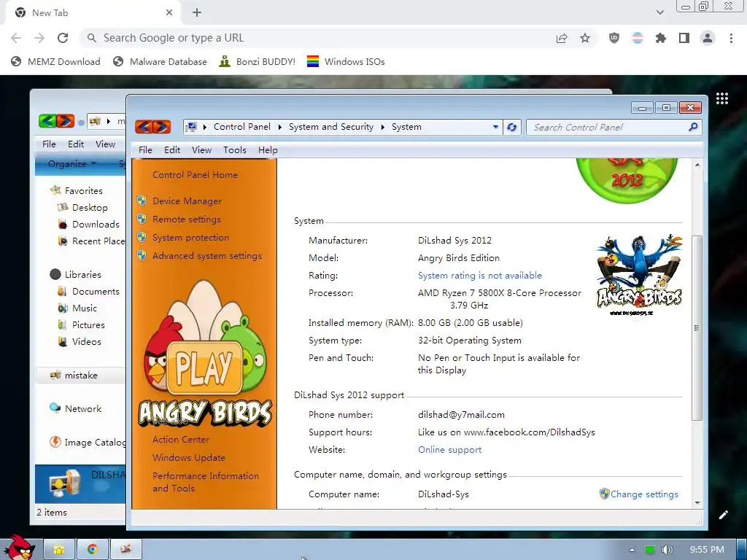Open the File Explorer taskbar button
Screen dimensions: 747x560
coord(59,550)
